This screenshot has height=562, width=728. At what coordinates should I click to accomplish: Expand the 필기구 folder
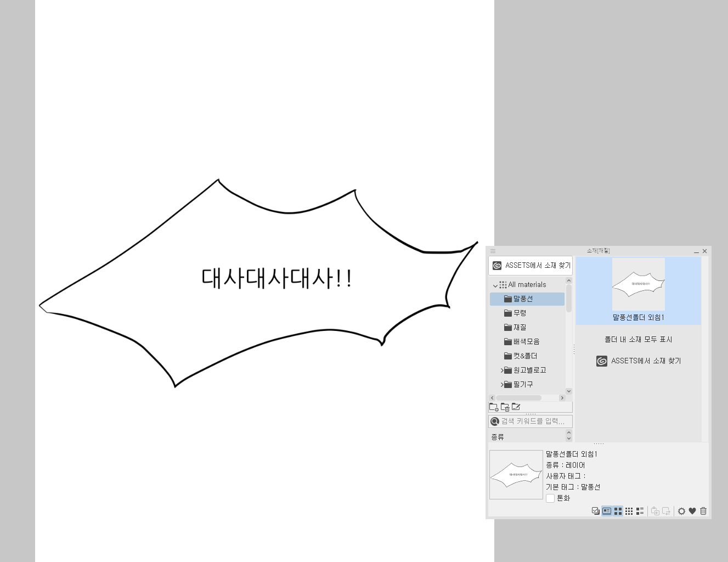pos(501,385)
